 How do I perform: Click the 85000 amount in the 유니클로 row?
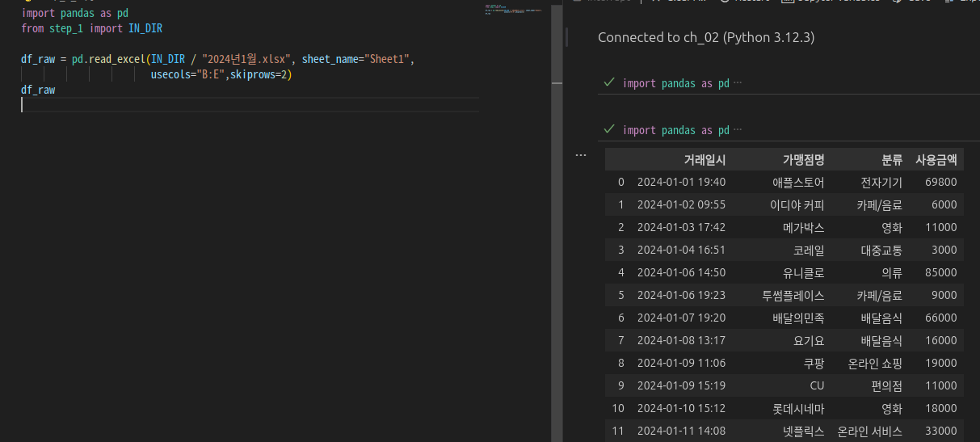tap(940, 272)
